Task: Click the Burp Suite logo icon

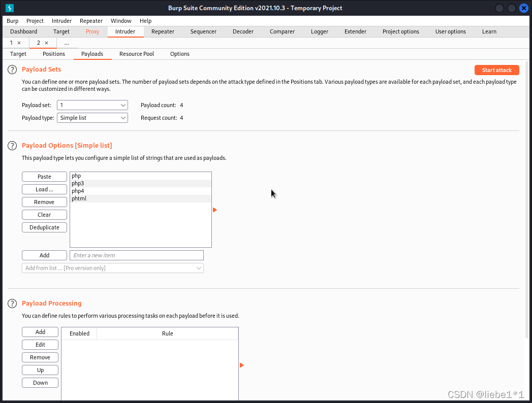Action: point(10,8)
